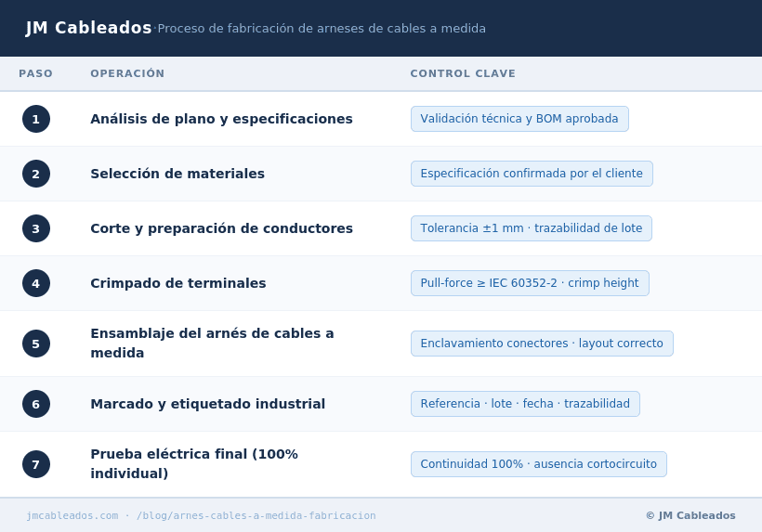Click the 'Especificación confirmada por el cliente' tag
Image resolution: width=762 pixels, height=532 pixels.
point(532,174)
